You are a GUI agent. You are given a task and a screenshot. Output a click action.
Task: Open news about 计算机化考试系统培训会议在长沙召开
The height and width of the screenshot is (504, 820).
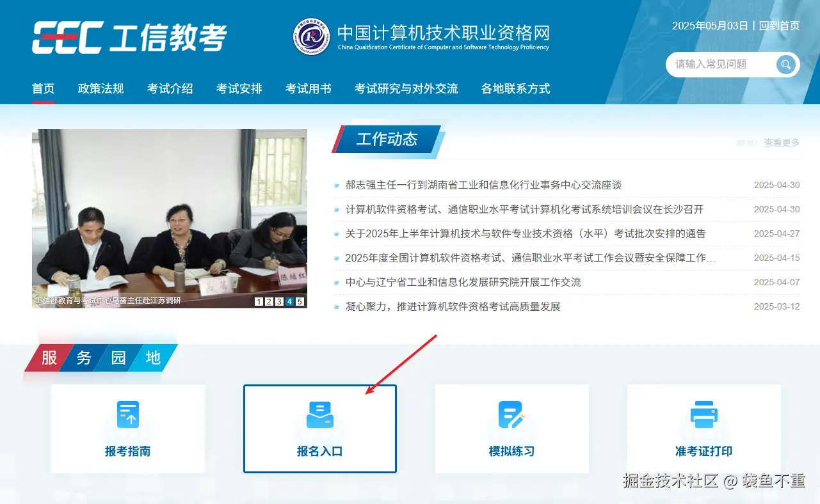(524, 209)
